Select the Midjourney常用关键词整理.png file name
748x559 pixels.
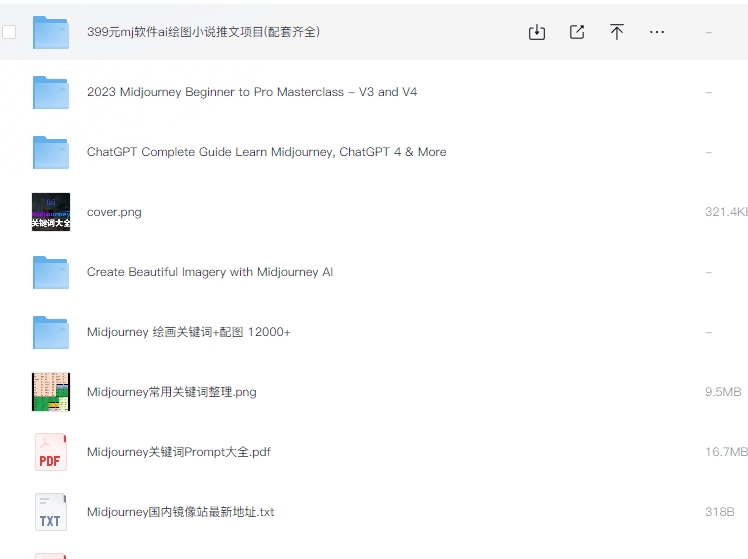tap(172, 392)
